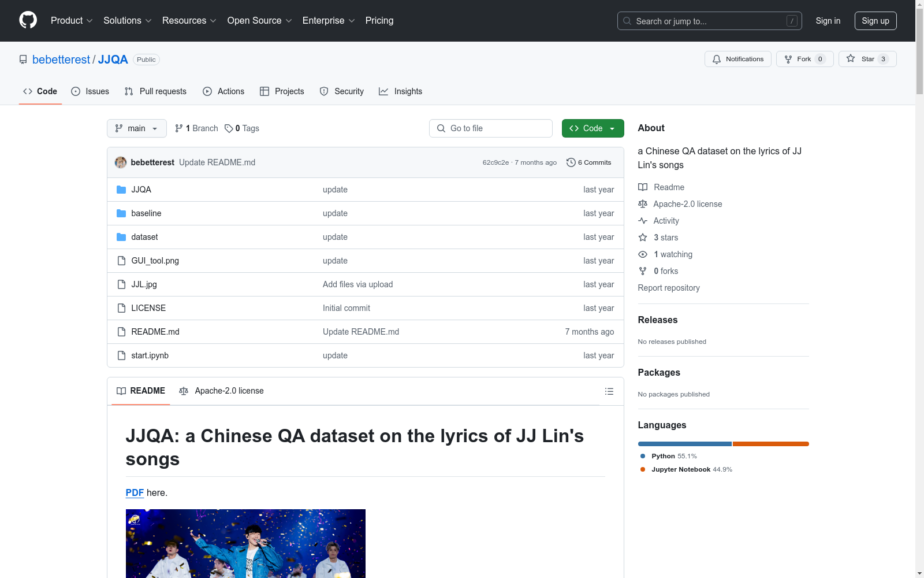Screen dimensions: 924x578
Task: Click the Jupyter Notebook language bar segment
Action: click(771, 444)
